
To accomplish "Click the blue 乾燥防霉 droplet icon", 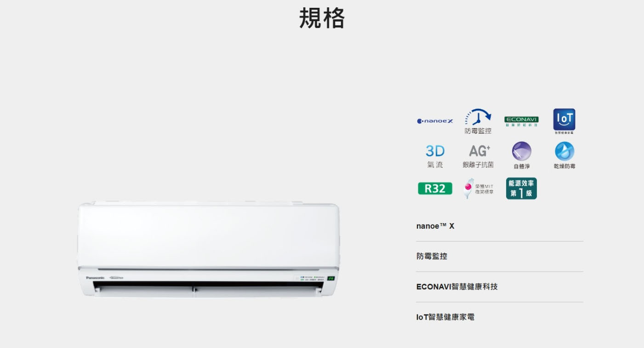I will [x=564, y=156].
